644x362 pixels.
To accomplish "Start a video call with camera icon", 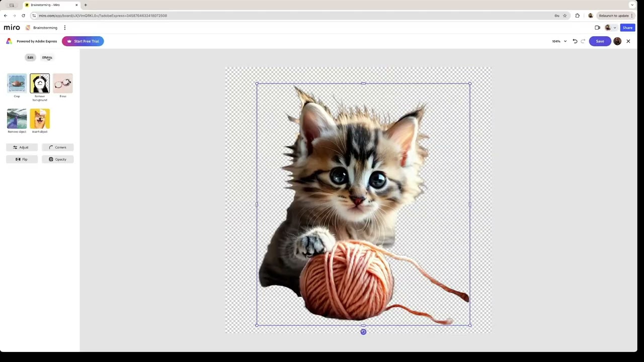I will click(x=597, y=28).
